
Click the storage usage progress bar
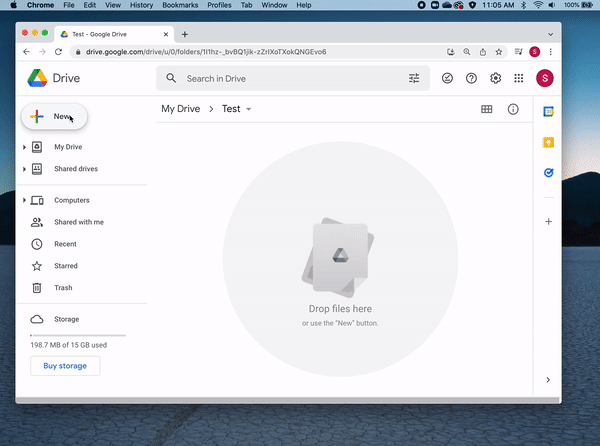(x=78, y=335)
